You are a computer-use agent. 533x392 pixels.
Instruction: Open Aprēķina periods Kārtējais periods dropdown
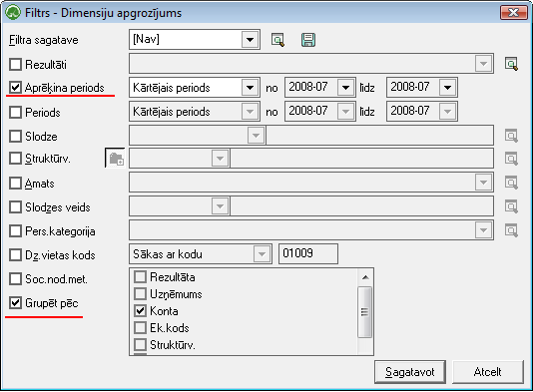click(250, 88)
